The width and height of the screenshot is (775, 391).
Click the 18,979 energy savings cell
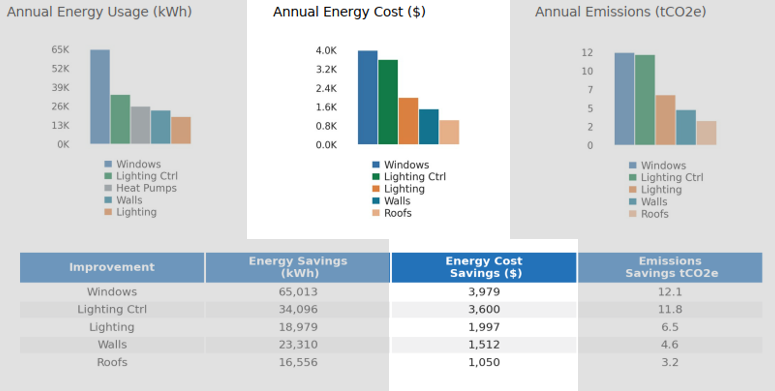(298, 327)
